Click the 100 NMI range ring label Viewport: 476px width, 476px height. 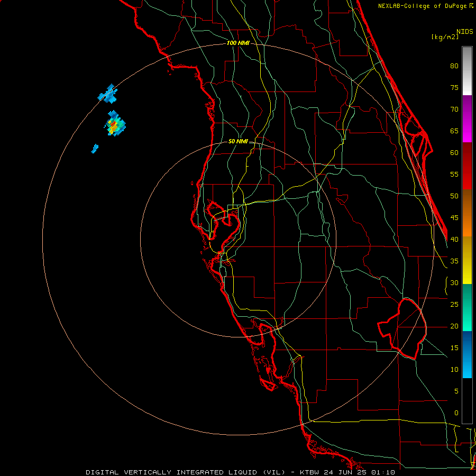pyautogui.click(x=238, y=43)
